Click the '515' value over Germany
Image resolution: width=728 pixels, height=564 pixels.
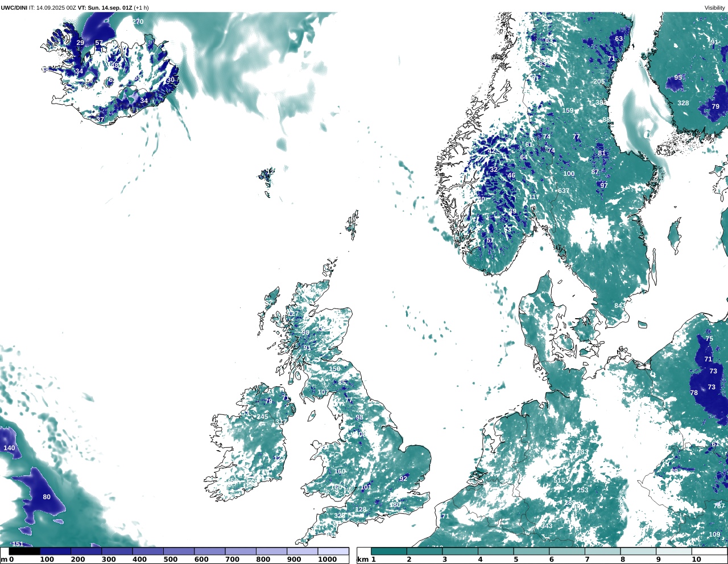560,480
